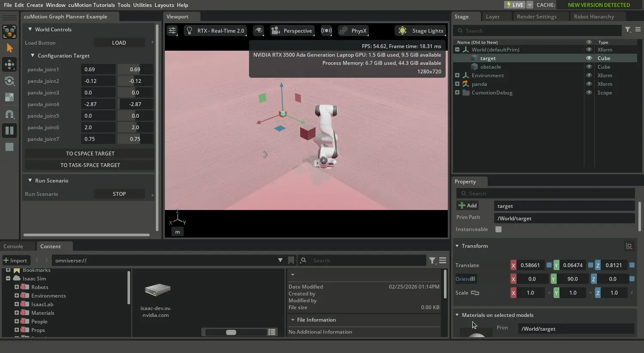Click the panda_joint4 slider
Image resolution: width=644 pixels, height=353 pixels.
(135, 104)
